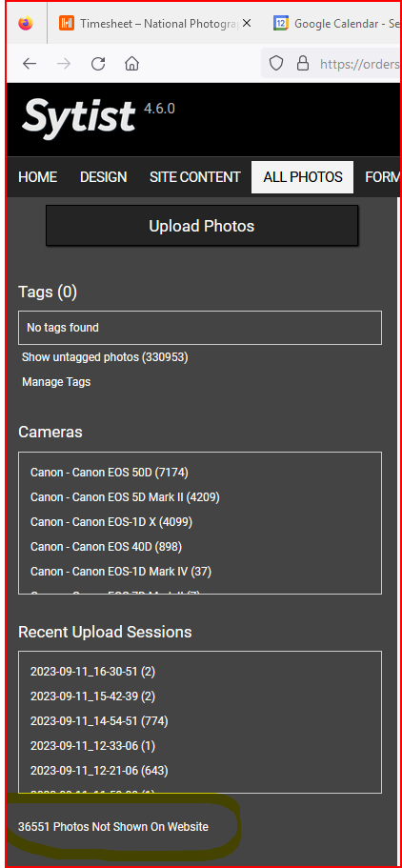Click the padlock site security icon
The width and height of the screenshot is (402, 868).
coord(303,64)
